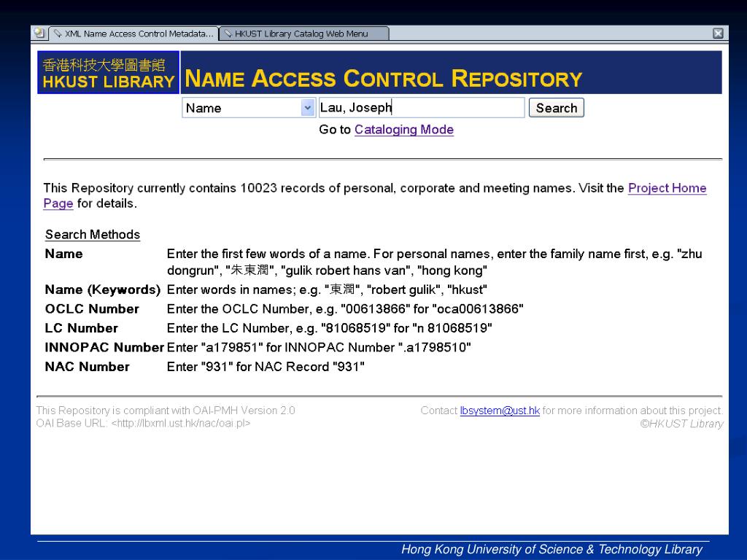747x560 pixels.
Task: Select the LC Number label
Action: (x=82, y=328)
